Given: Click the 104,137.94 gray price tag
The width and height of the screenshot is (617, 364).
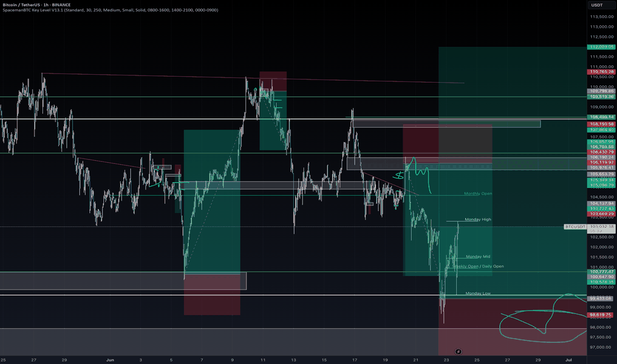Looking at the screenshot, I should [x=601, y=203].
